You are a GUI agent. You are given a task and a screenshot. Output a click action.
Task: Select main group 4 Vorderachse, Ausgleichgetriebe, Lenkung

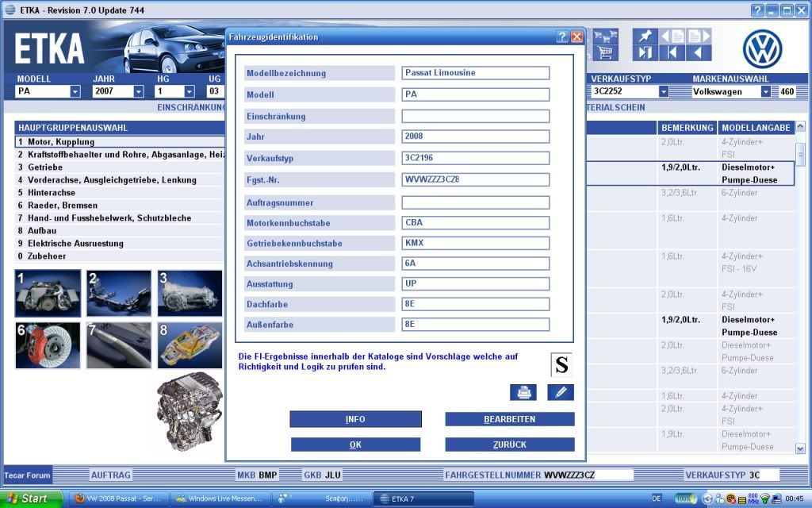coord(120,180)
